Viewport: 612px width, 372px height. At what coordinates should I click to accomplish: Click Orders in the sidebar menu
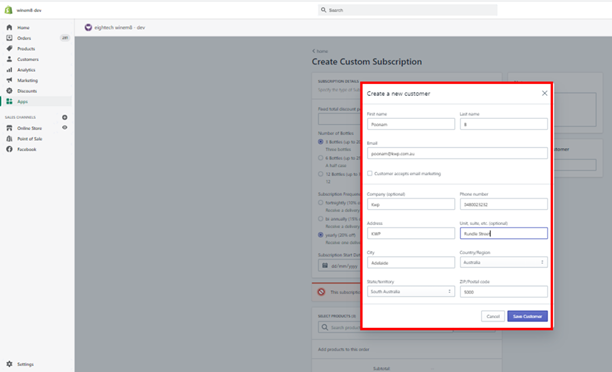click(24, 38)
